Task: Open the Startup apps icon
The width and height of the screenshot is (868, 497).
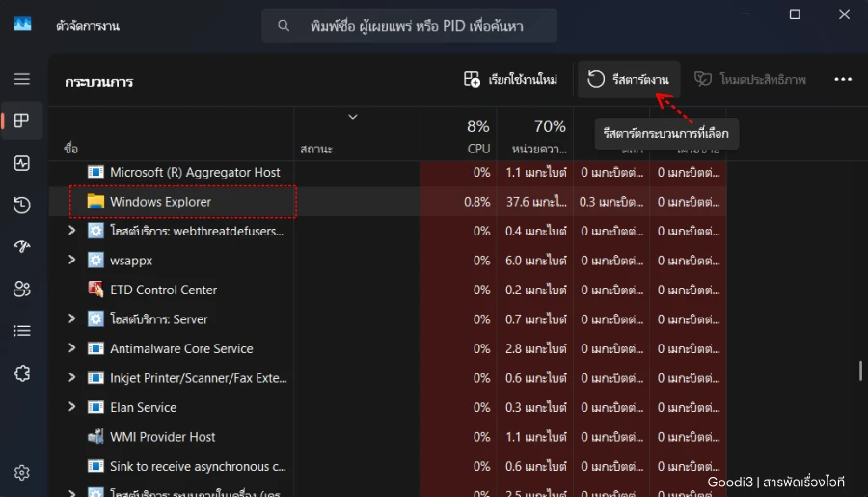Action: [x=22, y=247]
